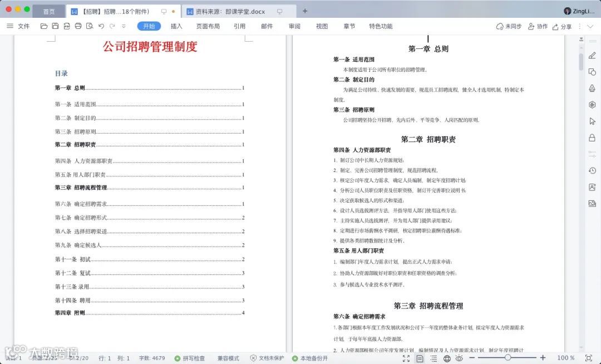Open the sliders settings icon in sidebar
The width and height of the screenshot is (601, 364).
592,154
